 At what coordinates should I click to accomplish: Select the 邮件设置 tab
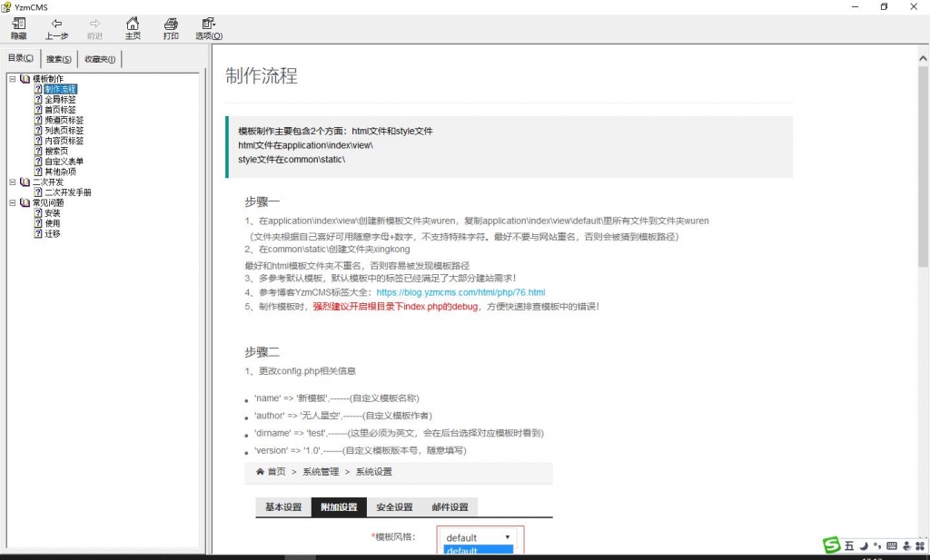450,507
